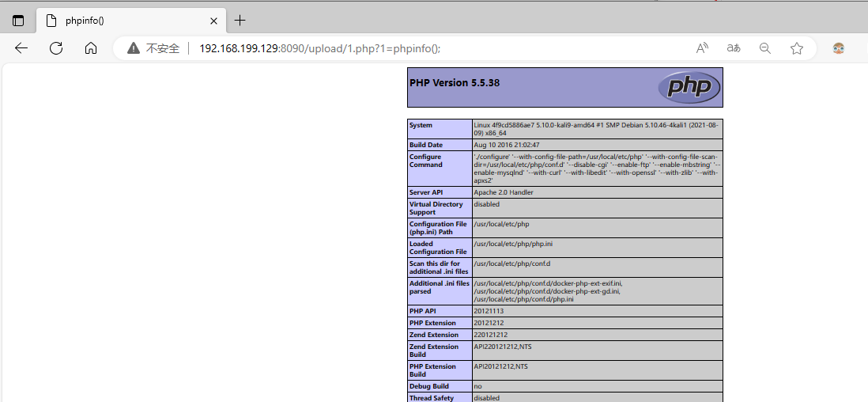Activate the read aloud icon
The image size is (868, 402).
pyautogui.click(x=702, y=48)
